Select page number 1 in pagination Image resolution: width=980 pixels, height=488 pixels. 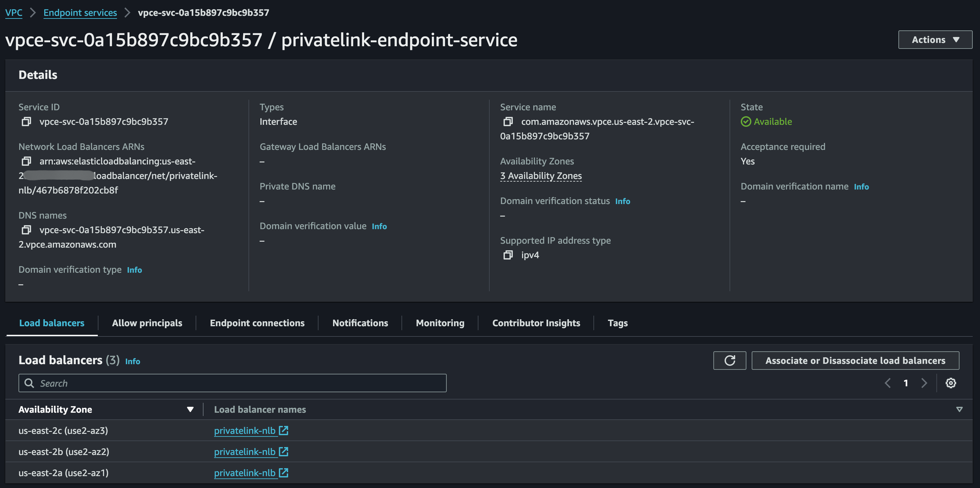point(906,383)
